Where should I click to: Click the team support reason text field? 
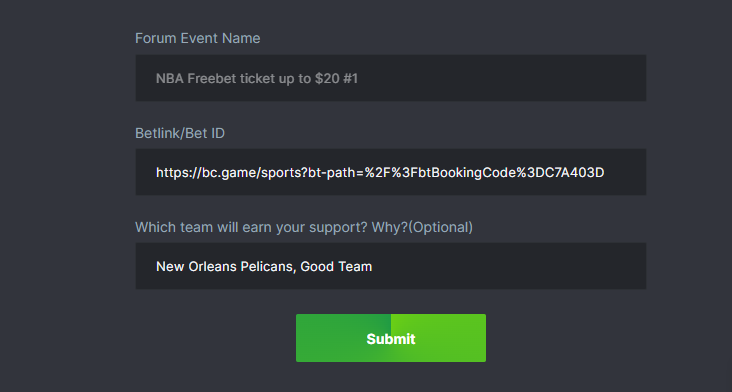[391, 266]
